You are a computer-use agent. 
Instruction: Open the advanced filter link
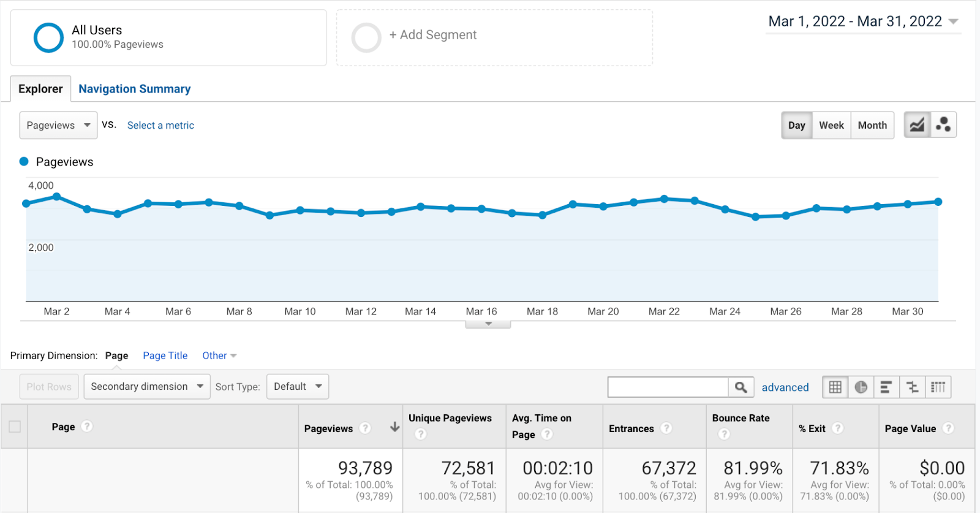[785, 387]
